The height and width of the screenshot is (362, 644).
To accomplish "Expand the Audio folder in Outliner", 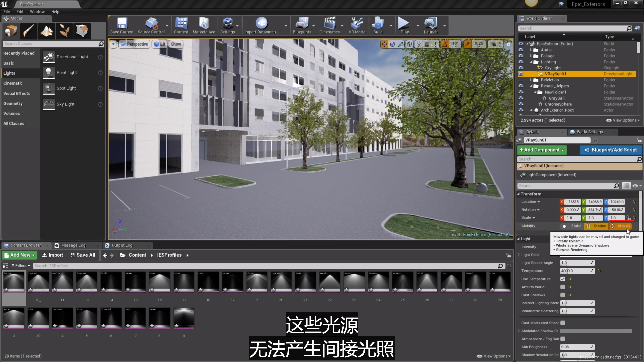I will click(531, 50).
